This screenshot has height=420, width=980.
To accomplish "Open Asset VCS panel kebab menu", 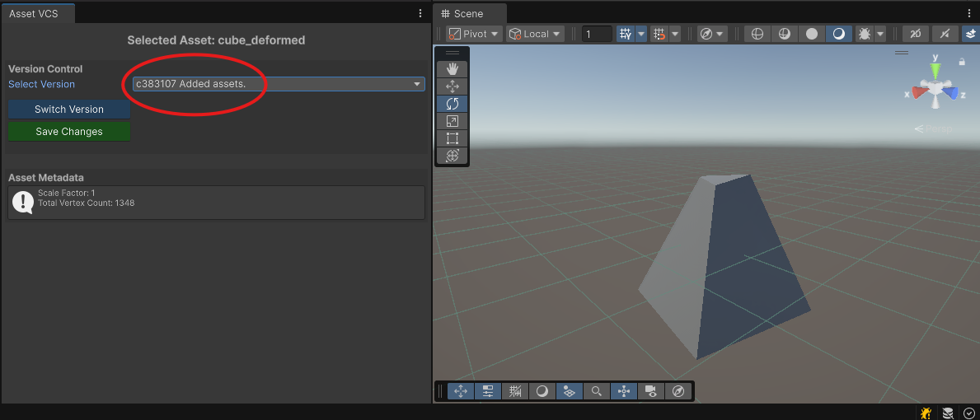I will click(x=420, y=13).
